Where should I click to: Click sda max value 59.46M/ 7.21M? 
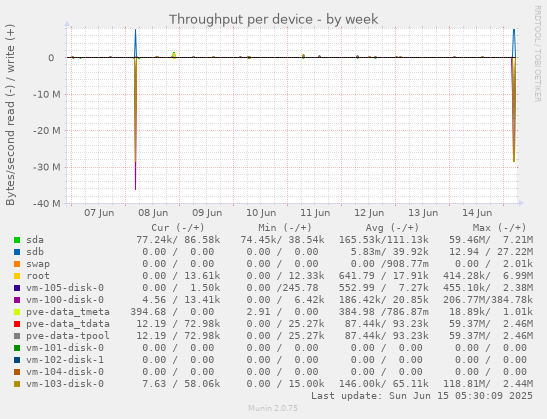click(x=491, y=240)
